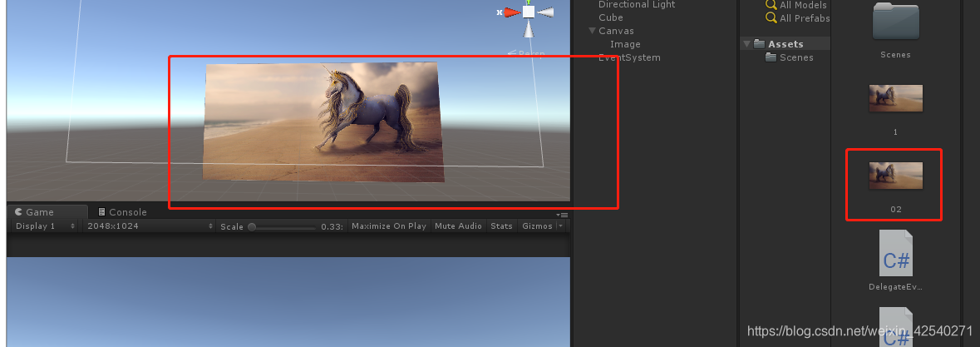980x347 pixels.
Task: Select the All Prefabs favorite filter
Action: pyautogui.click(x=805, y=18)
